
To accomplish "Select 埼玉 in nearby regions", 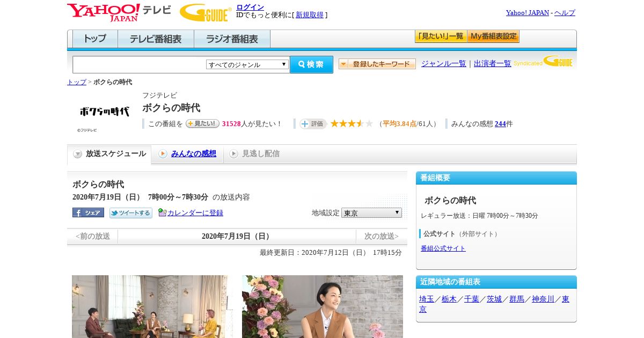I will [x=427, y=299].
